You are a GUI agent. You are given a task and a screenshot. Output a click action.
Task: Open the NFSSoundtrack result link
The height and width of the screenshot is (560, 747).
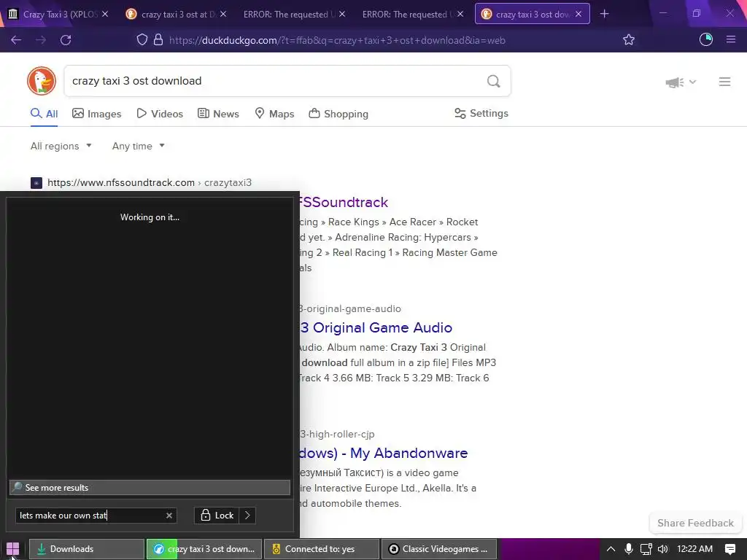click(x=344, y=203)
